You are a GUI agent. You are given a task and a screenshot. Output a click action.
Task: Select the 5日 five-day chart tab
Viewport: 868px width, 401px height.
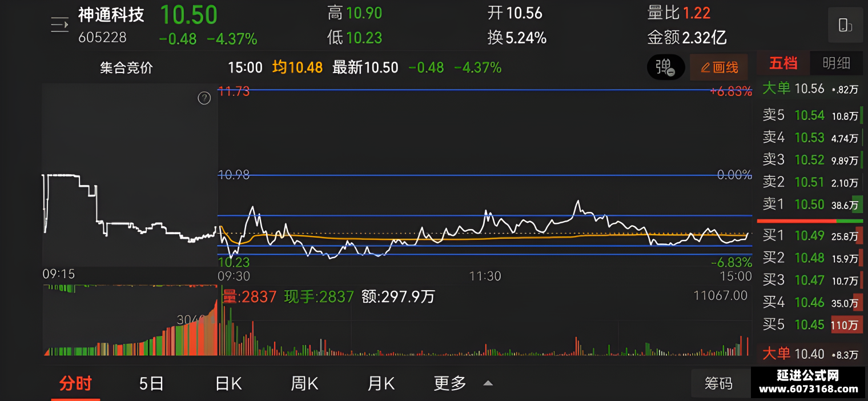tap(151, 383)
